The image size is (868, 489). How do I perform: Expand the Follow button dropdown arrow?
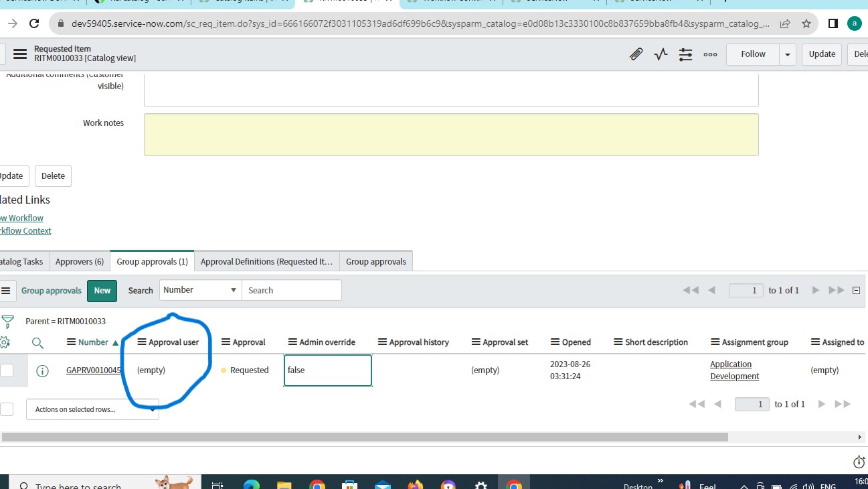787,54
